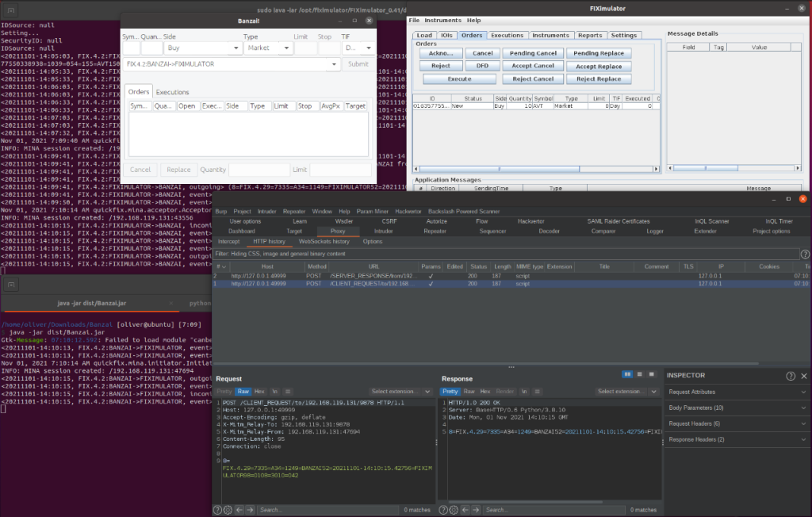Viewport: 812px width, 517px height.
Task: Open the Request panel settings gear icon
Action: [228, 508]
